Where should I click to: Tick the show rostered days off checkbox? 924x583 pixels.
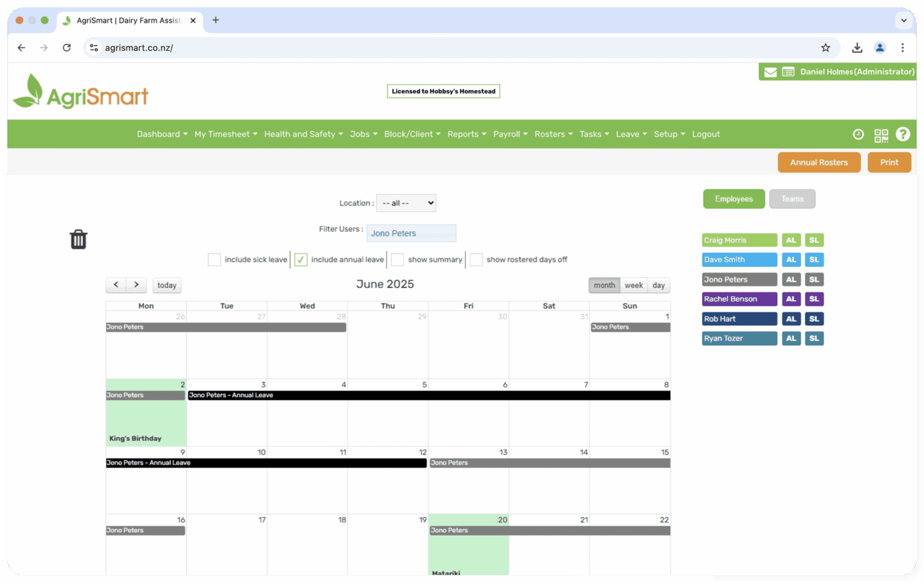476,260
